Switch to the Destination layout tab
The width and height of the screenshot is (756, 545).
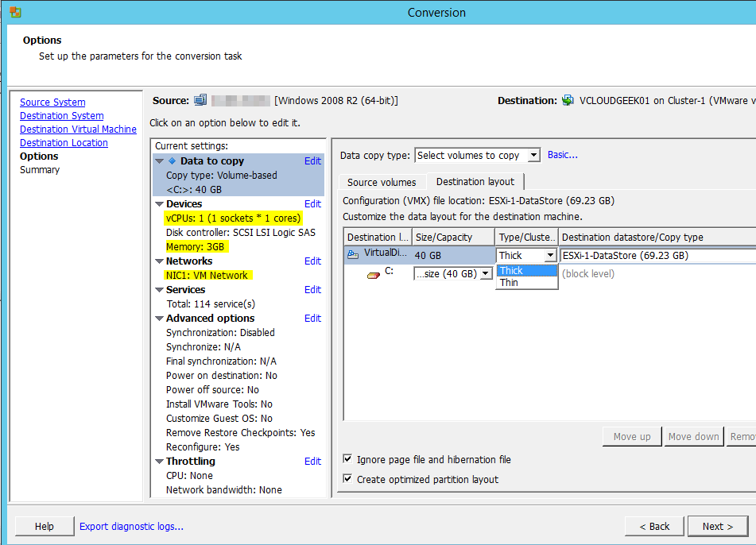point(475,181)
